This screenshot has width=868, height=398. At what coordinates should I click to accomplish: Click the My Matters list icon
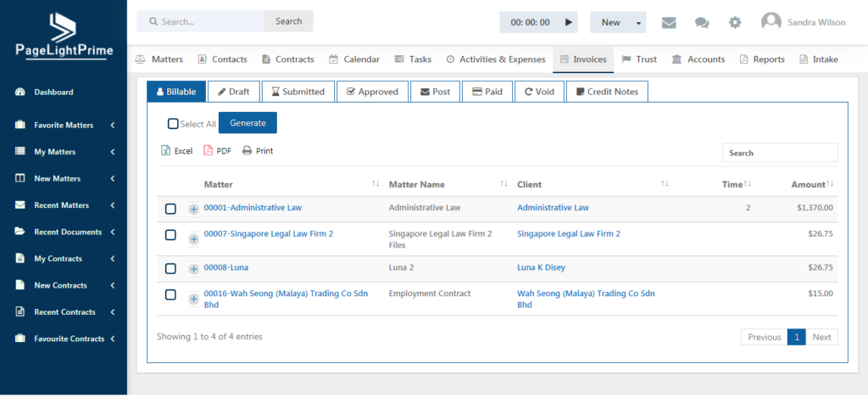coord(20,151)
